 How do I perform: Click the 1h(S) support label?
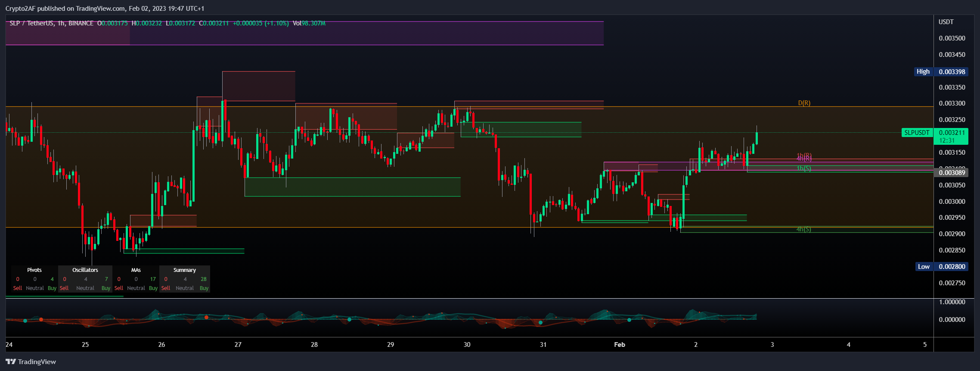pos(803,168)
